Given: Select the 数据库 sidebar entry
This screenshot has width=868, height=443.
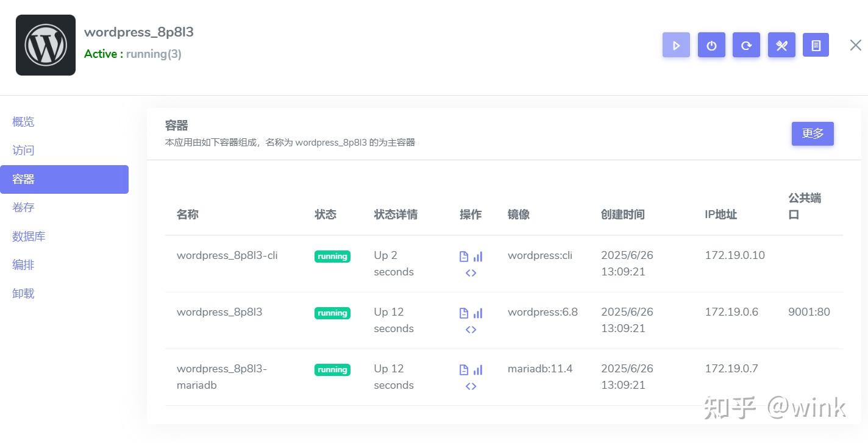Looking at the screenshot, I should 29,236.
